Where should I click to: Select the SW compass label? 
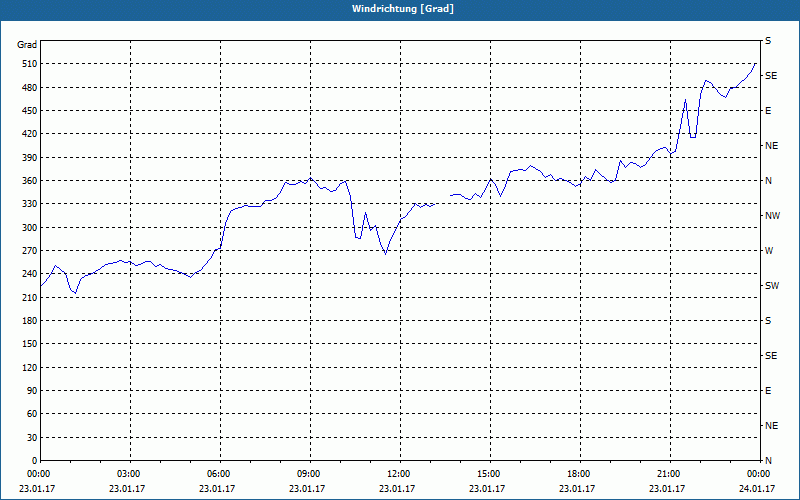pos(772,286)
